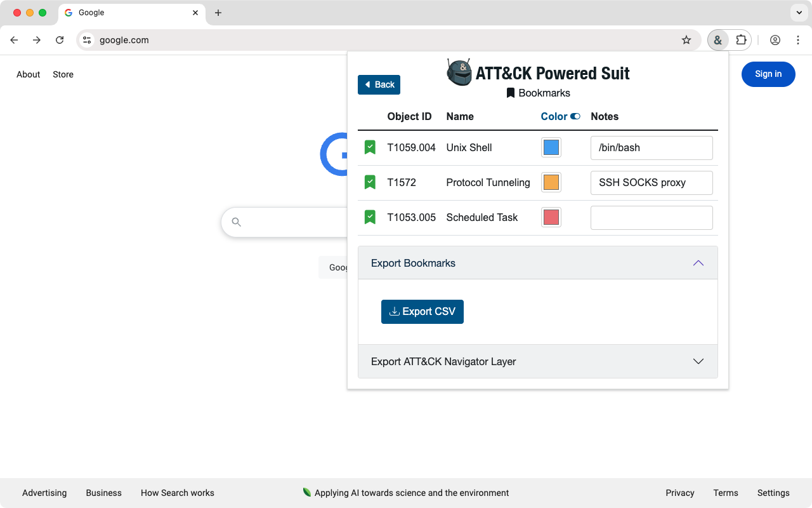This screenshot has width=812, height=508.
Task: Open Chrome's three-dot menu
Action: coord(798,40)
